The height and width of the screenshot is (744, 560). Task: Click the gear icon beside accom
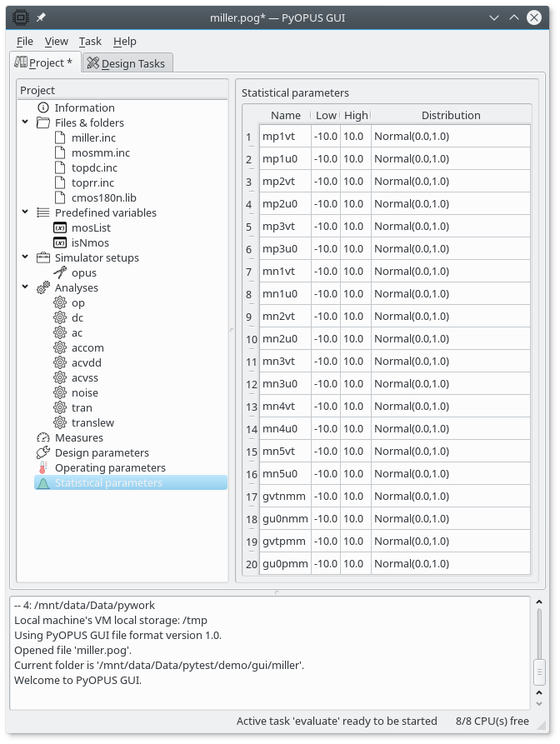60,347
